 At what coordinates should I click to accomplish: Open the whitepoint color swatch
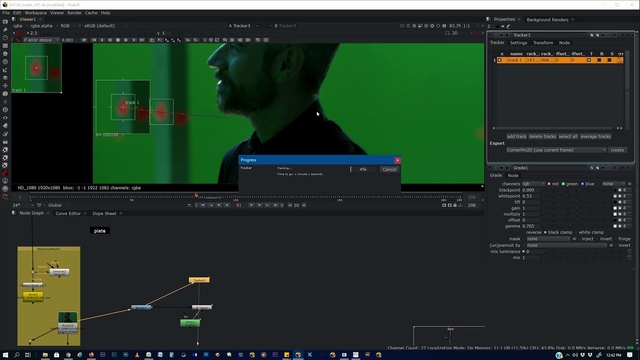[x=616, y=196]
